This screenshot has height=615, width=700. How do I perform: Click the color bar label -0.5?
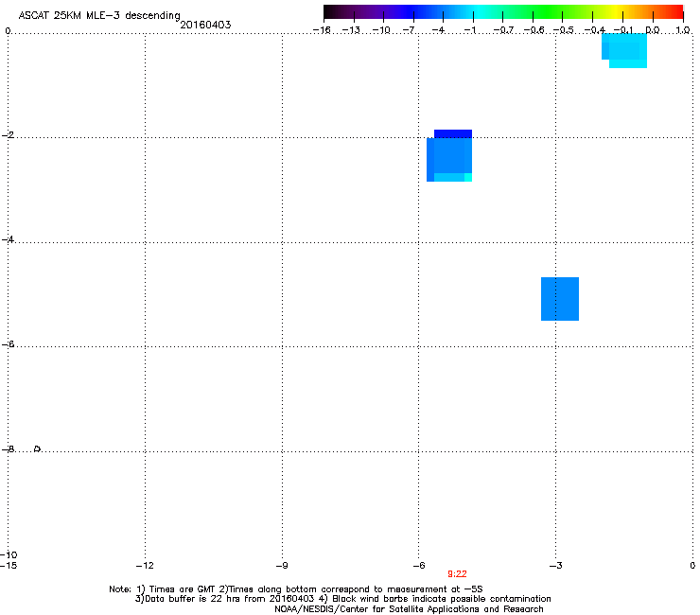coord(563,30)
